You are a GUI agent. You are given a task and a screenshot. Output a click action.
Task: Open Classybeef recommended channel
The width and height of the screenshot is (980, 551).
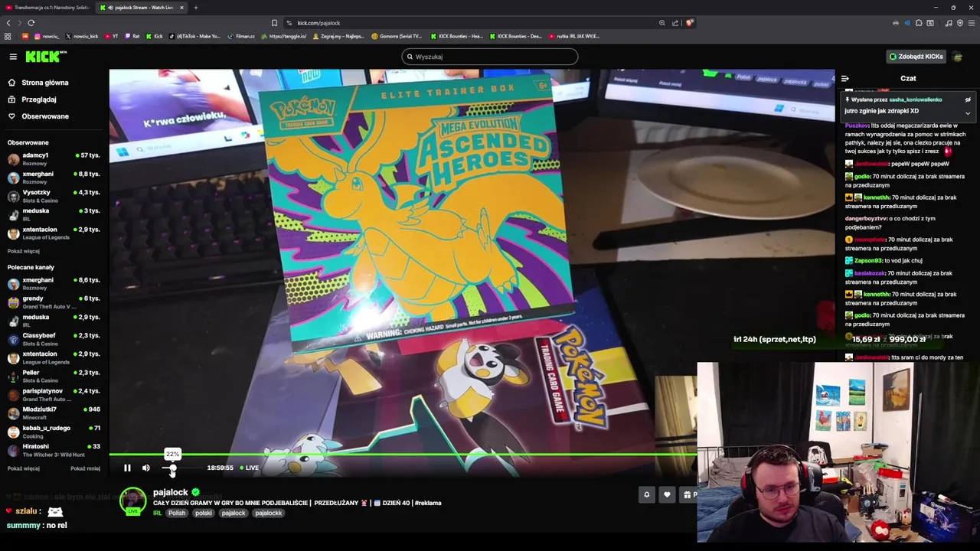pyautogui.click(x=54, y=339)
